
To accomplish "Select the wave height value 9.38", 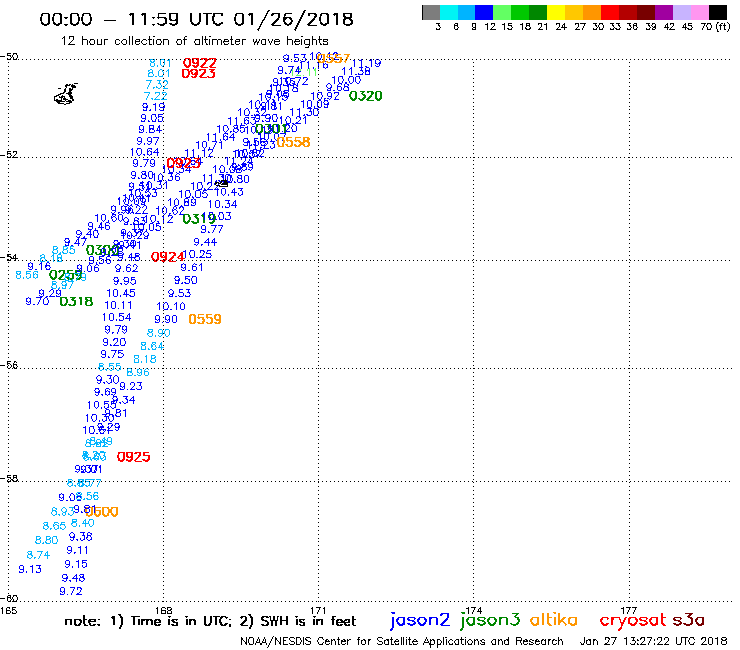I will pos(81,537).
